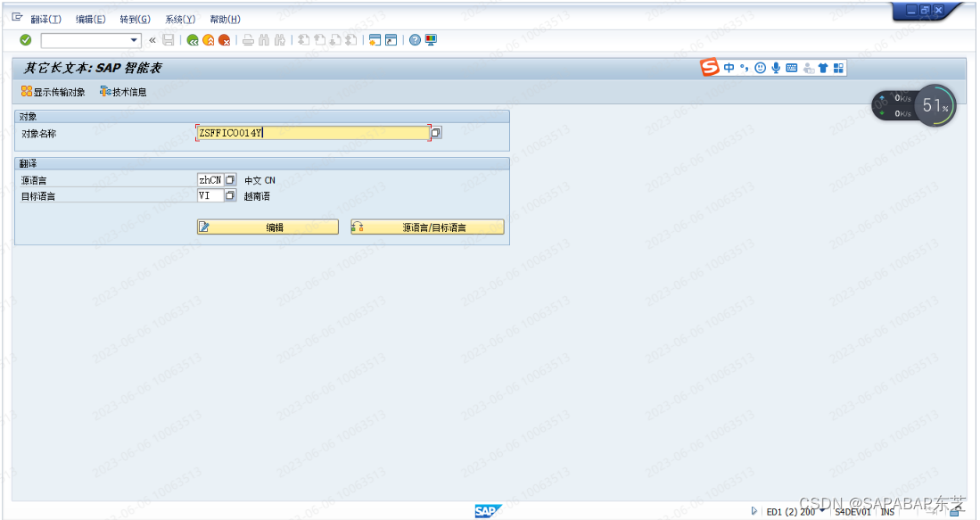Screen dimensions: 980x520
Task: Open the command field dropdown arrow
Action: (134, 40)
